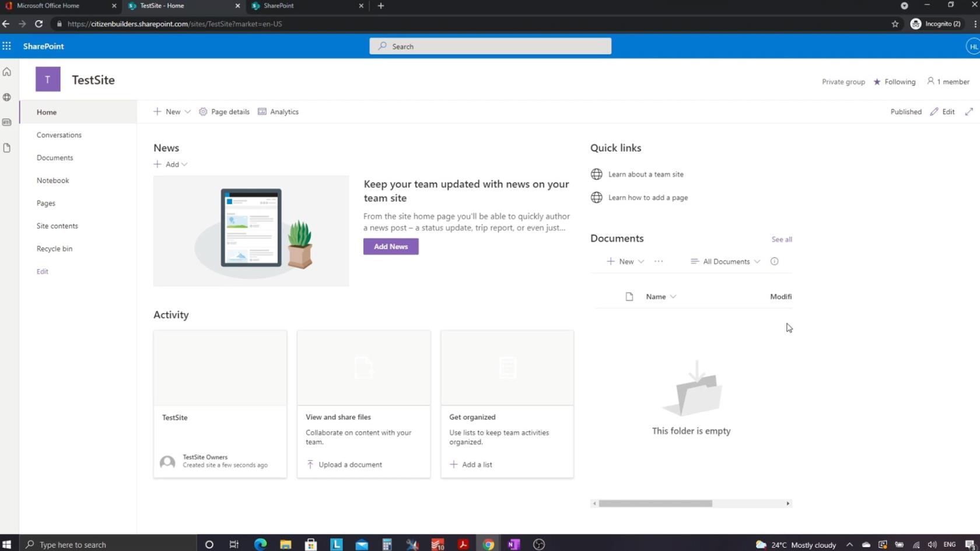Viewport: 980px width, 551px height.
Task: Click the left arrow of the Documents scrollbar
Action: point(594,504)
